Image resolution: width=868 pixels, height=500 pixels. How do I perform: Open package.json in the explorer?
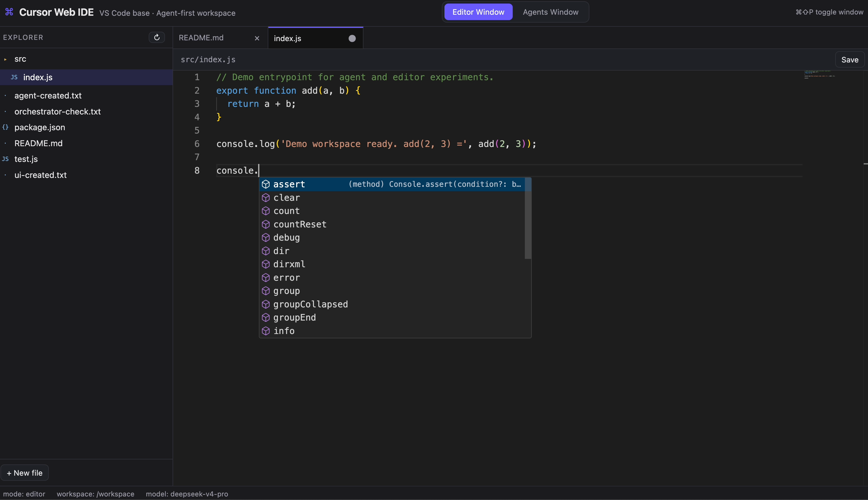click(x=86, y=127)
